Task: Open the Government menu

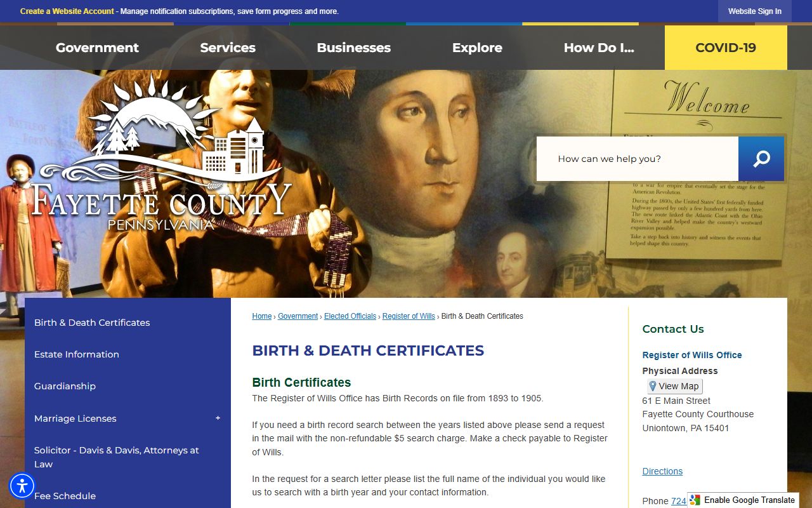Action: (97, 48)
